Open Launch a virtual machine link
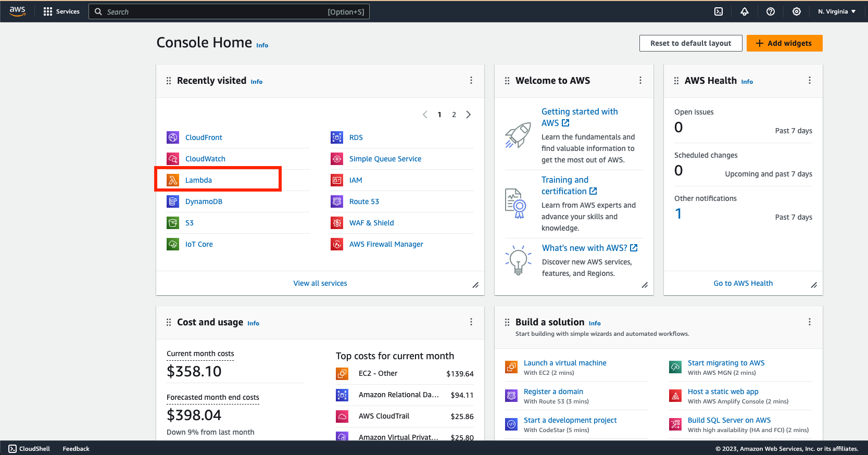 click(x=565, y=363)
